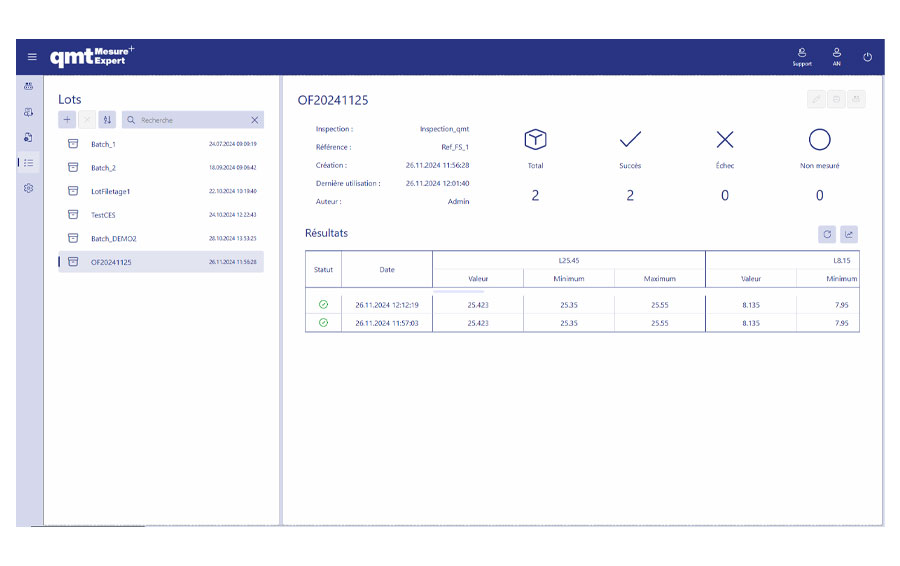The width and height of the screenshot is (900, 566).
Task: Refresh the Résultats table
Action: [x=827, y=234]
